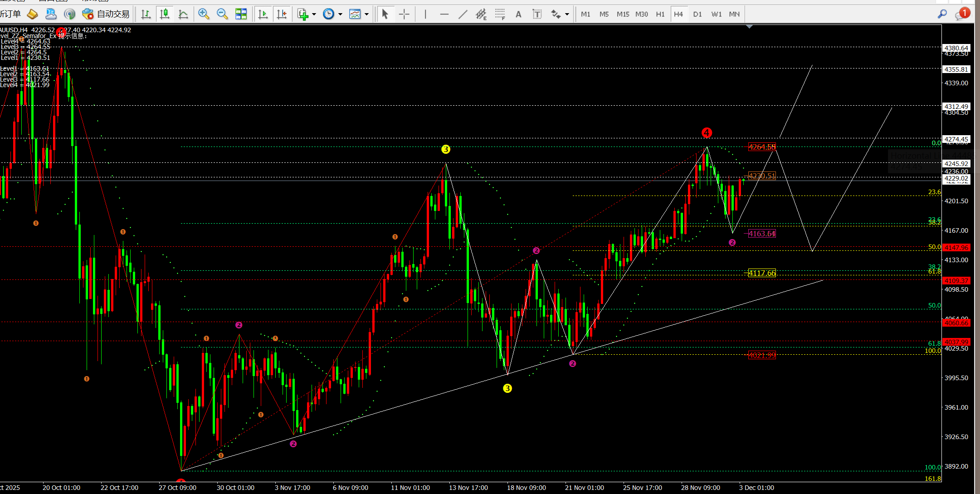Viewport: 980px width, 494px height.
Task: Zoom out of the chart
Action: tap(222, 14)
